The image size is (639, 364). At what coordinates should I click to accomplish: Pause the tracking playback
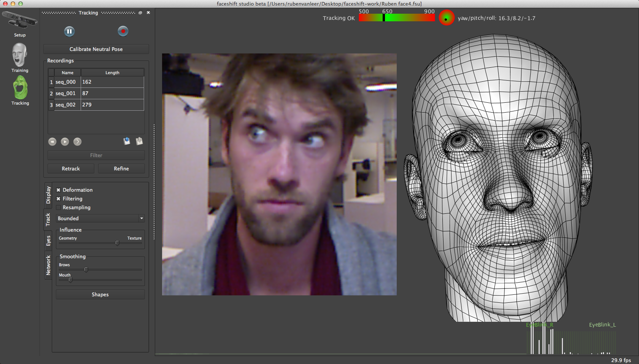[69, 31]
